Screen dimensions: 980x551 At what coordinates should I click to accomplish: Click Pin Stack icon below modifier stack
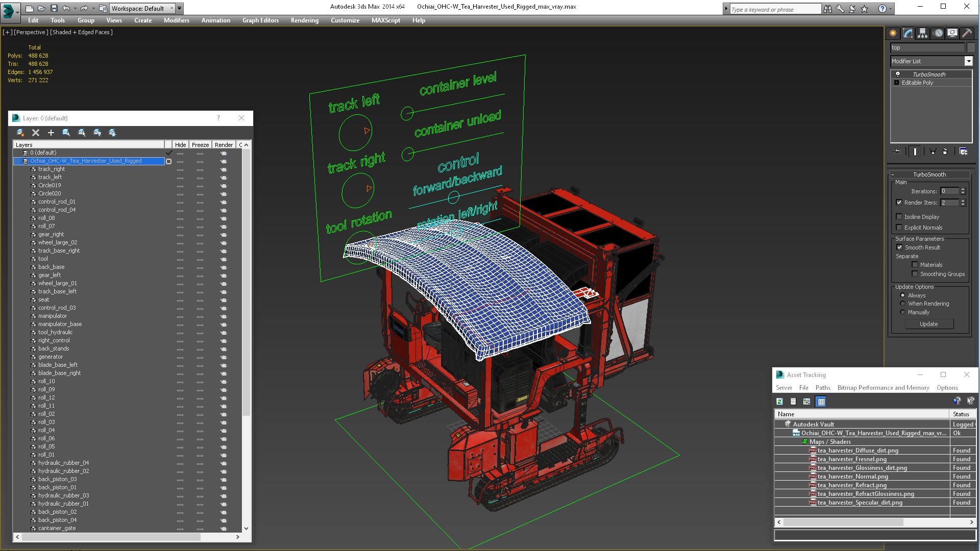coord(897,152)
